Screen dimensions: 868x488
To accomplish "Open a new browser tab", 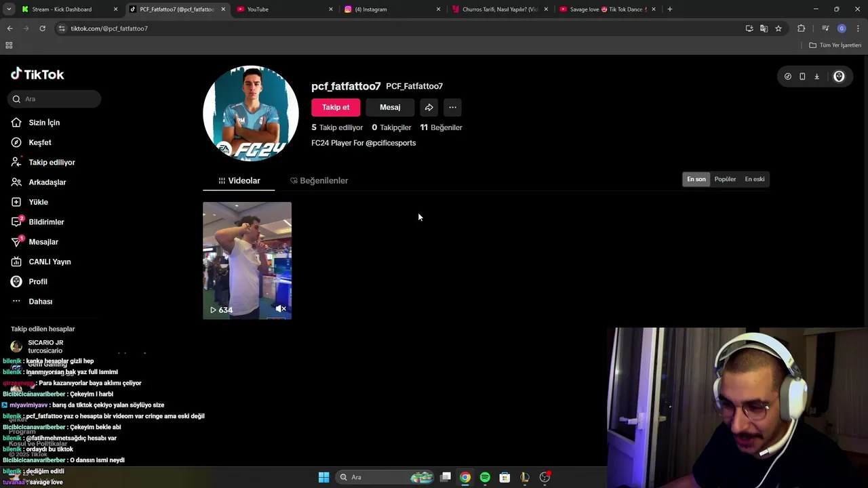I will pyautogui.click(x=670, y=9).
